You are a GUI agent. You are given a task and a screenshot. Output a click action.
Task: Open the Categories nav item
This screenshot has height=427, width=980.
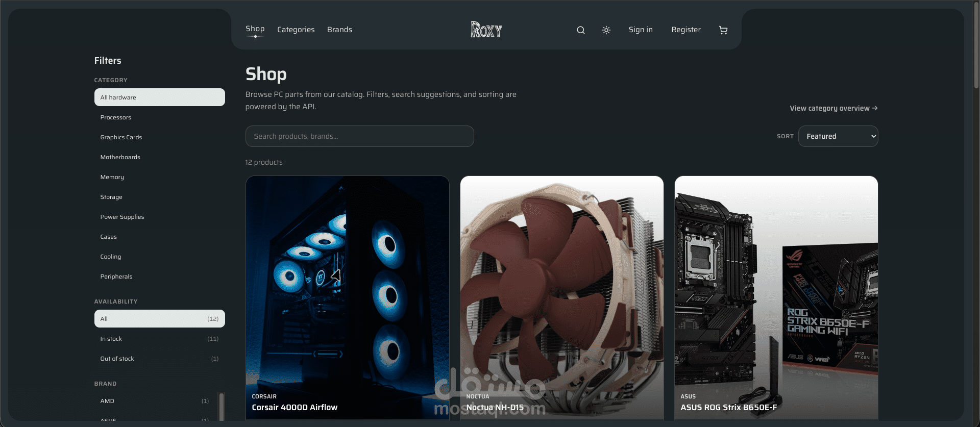[x=296, y=30]
